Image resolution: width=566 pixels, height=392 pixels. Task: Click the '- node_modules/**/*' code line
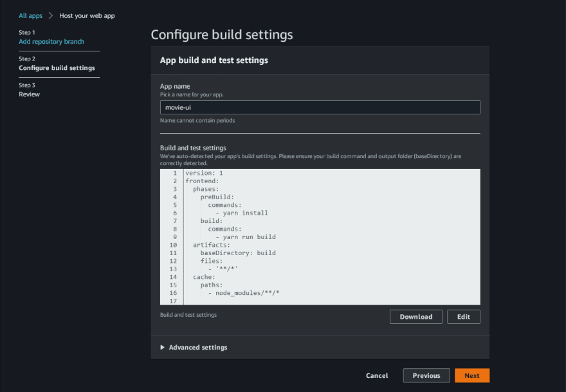(244, 293)
